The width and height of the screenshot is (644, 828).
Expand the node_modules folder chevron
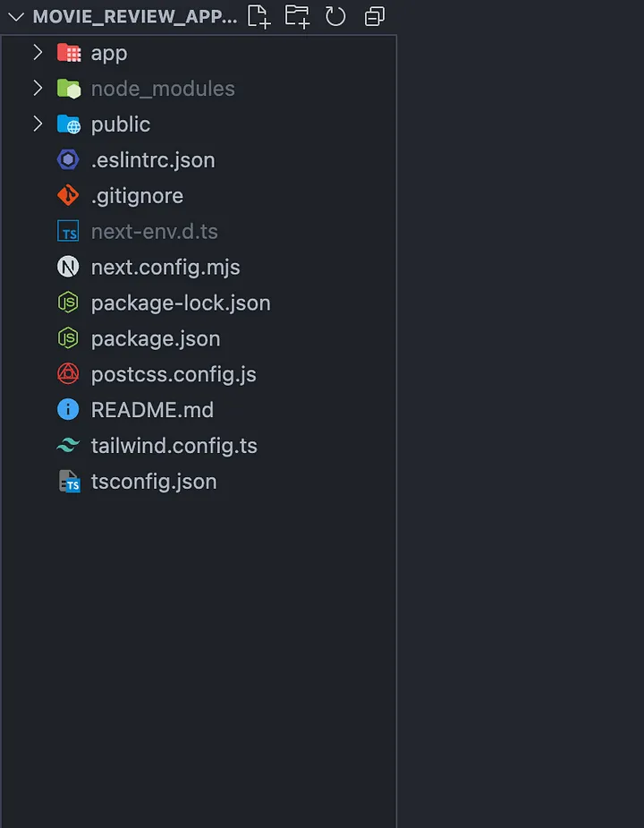coord(38,89)
